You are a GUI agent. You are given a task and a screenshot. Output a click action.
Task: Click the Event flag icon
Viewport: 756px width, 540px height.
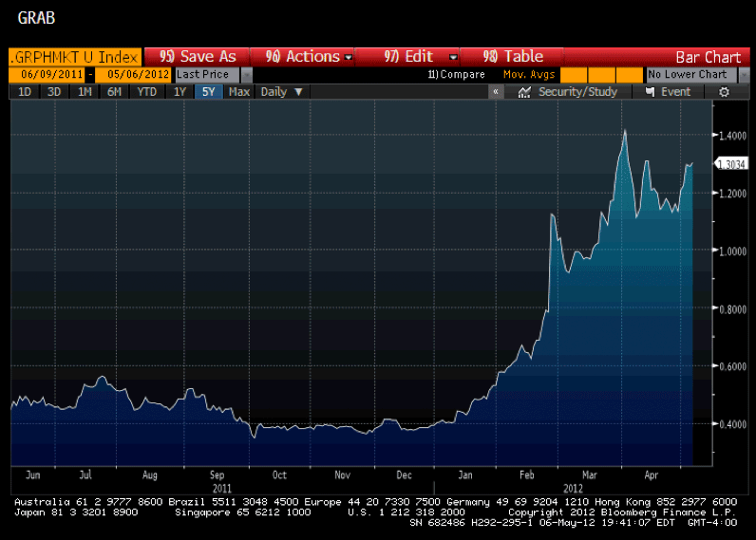(x=651, y=92)
